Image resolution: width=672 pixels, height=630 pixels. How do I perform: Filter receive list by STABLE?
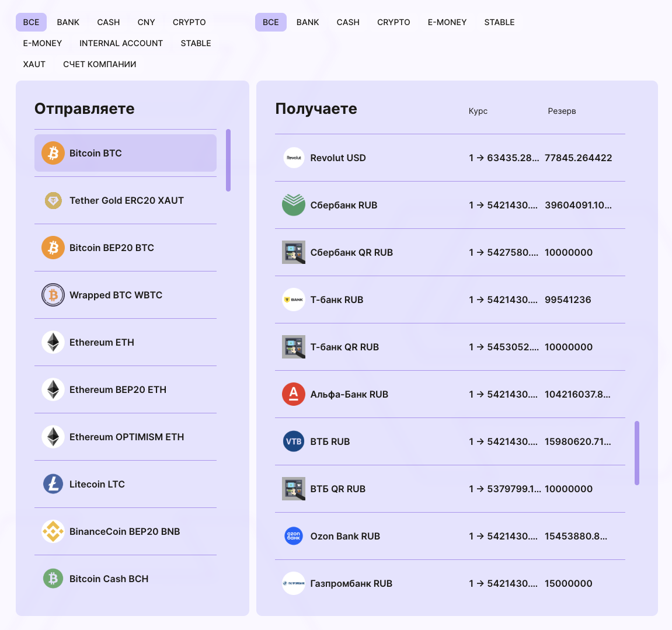[x=499, y=22]
